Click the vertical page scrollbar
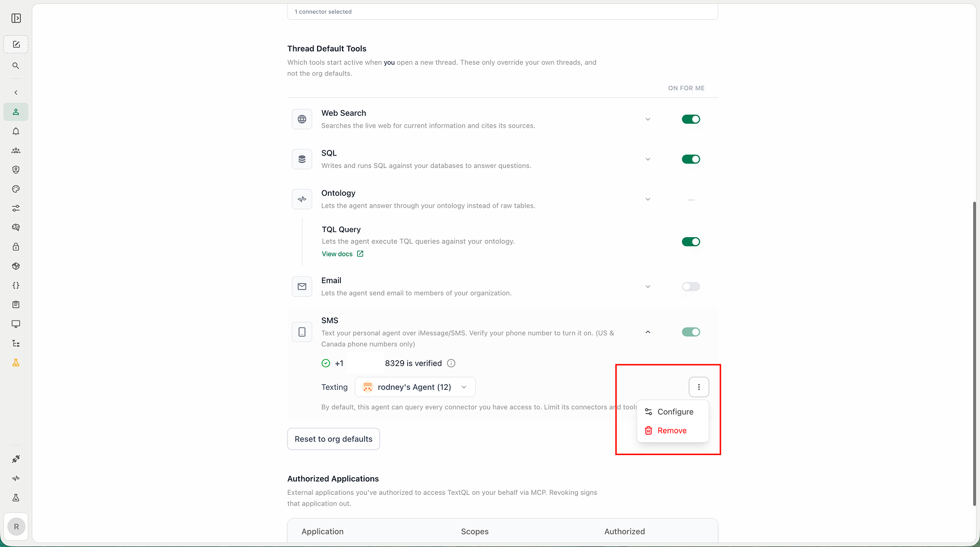 (975, 354)
